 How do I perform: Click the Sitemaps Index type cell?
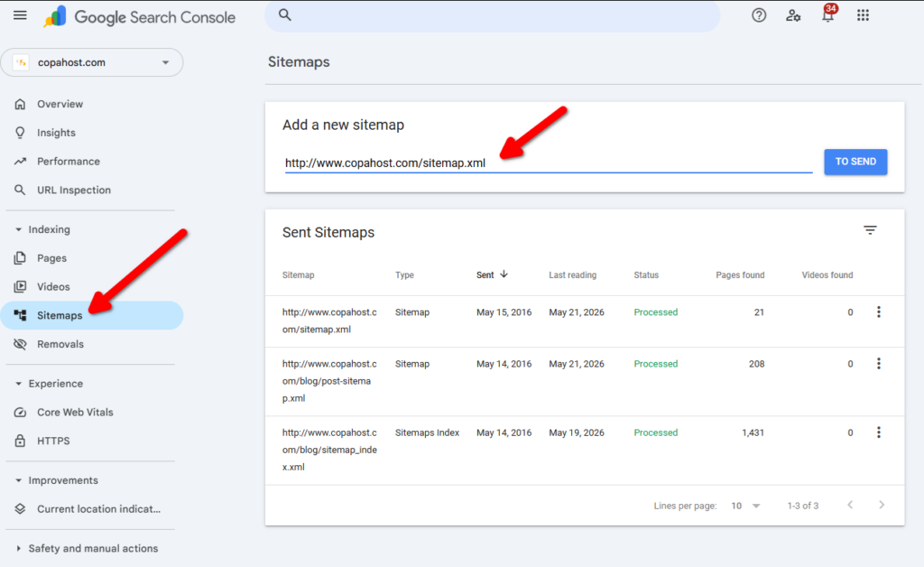point(427,432)
